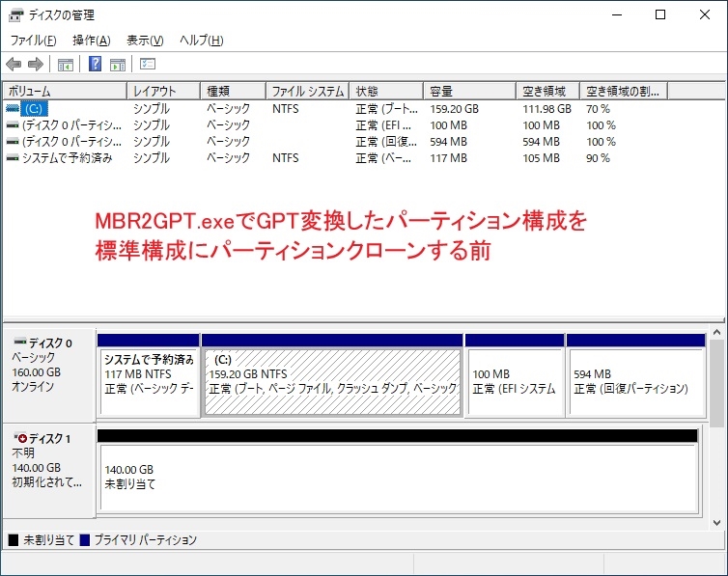Click drive icon of recovery 594 MB volume
The width and height of the screenshot is (728, 576).
click(13, 142)
